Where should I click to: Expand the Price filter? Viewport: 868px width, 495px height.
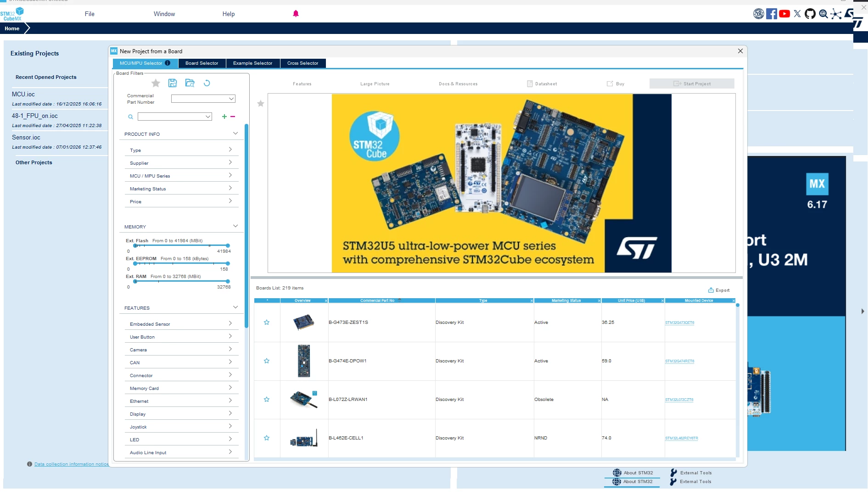181,201
